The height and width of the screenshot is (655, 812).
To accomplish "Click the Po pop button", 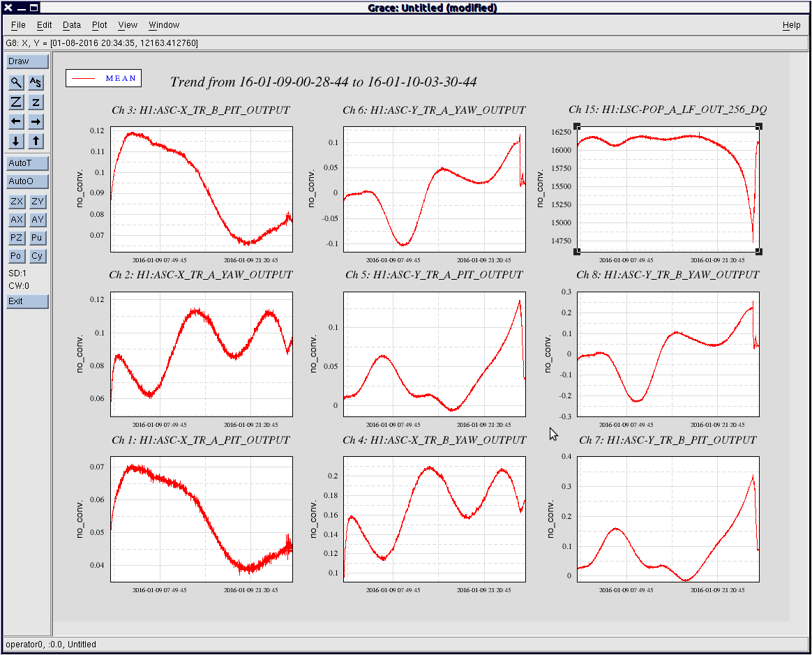I will 17,256.
